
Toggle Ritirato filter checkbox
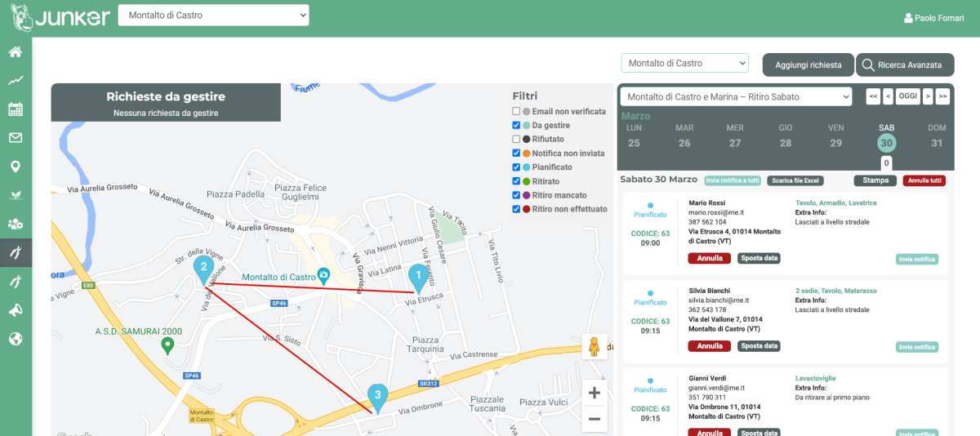coord(516,181)
